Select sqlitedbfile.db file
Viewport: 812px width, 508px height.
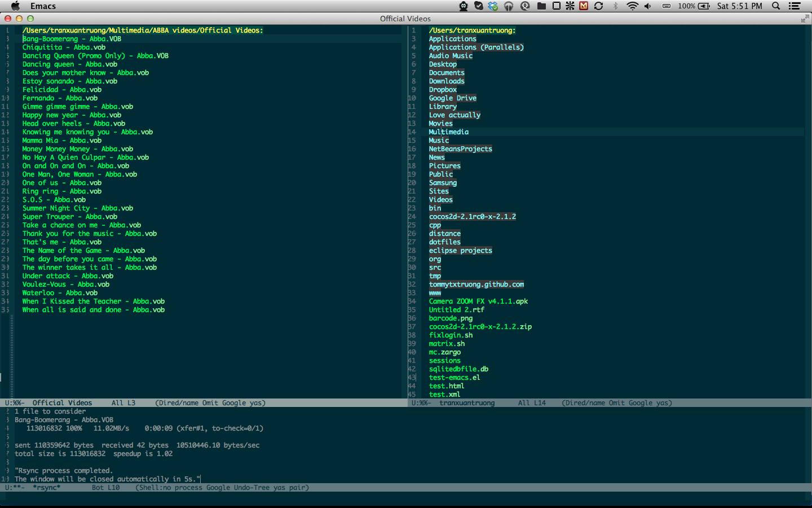point(458,369)
